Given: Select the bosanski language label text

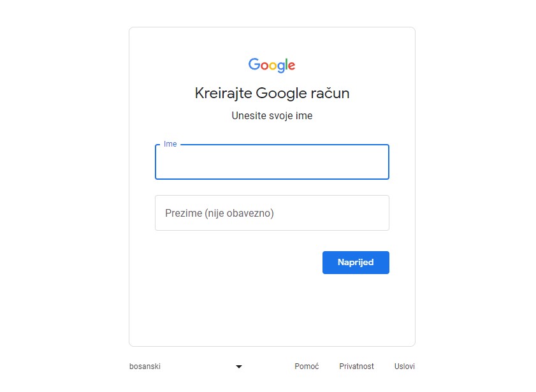Looking at the screenshot, I should pyautogui.click(x=145, y=367).
